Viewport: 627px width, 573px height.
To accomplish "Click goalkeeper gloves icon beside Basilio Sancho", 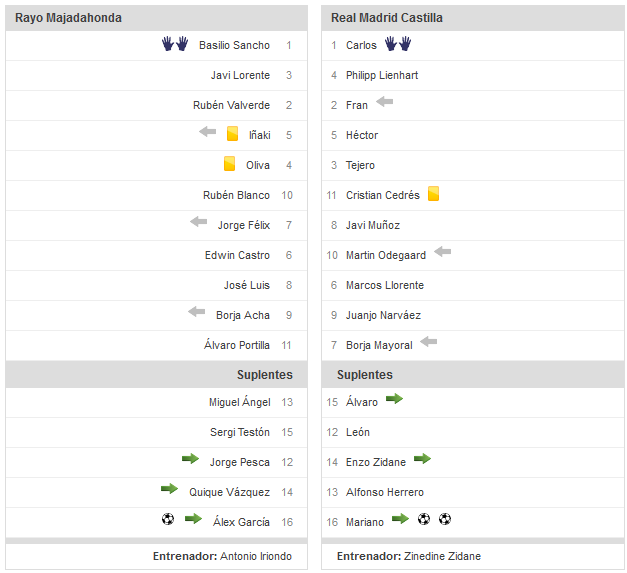I will click(x=175, y=45).
